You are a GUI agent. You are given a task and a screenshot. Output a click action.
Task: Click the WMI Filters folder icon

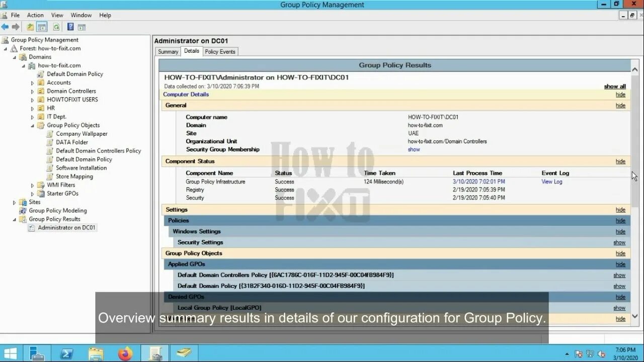click(x=41, y=185)
